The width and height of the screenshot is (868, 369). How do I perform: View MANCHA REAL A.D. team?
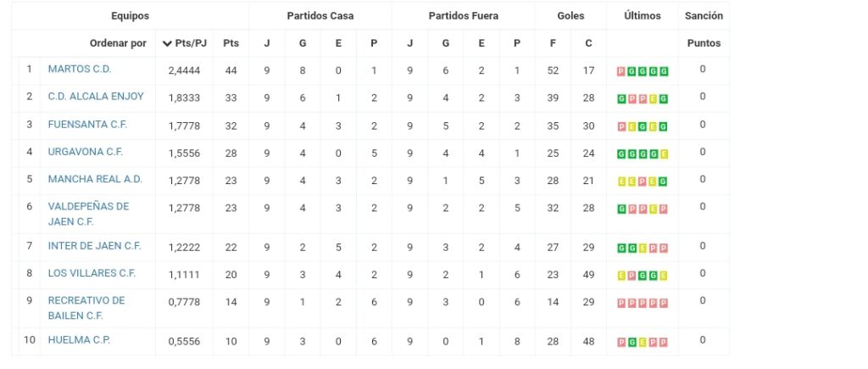click(x=95, y=179)
